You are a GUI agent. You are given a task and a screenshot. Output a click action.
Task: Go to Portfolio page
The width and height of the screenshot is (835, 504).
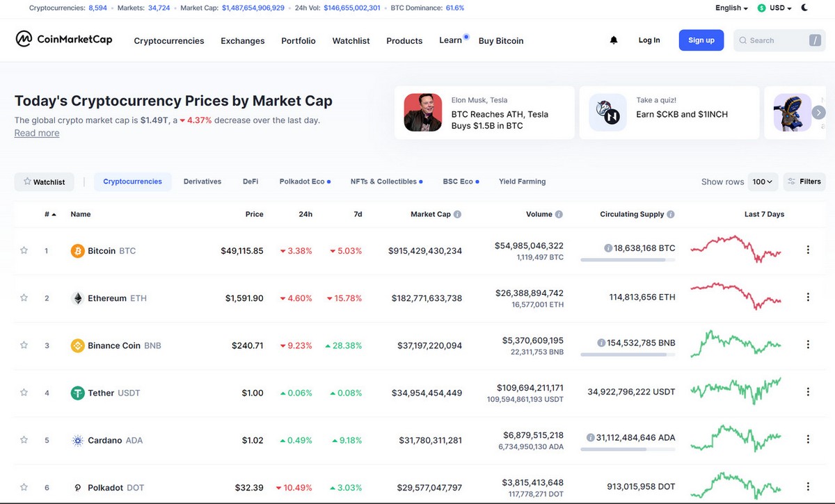pos(299,41)
